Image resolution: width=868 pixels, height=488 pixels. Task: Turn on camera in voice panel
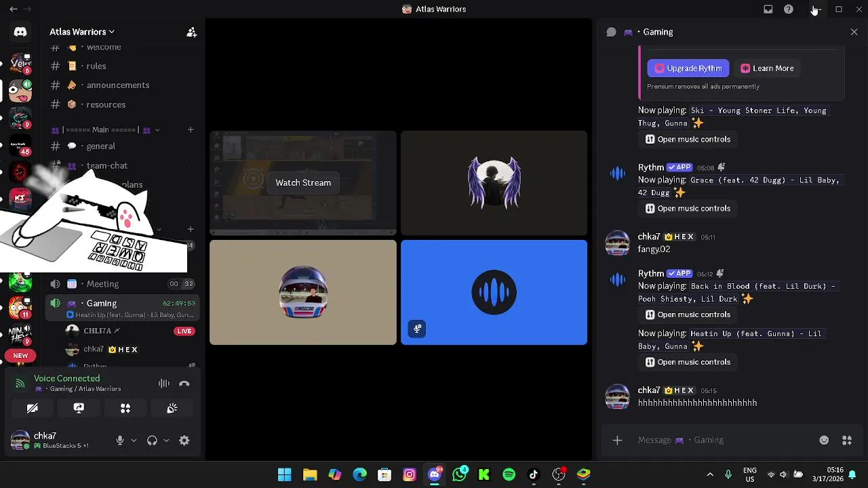(x=32, y=408)
